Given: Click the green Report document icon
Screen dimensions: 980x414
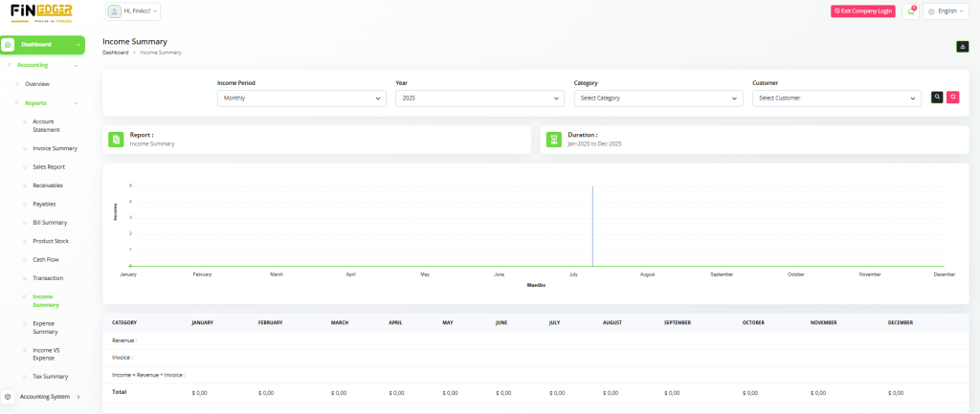Looking at the screenshot, I should [116, 140].
